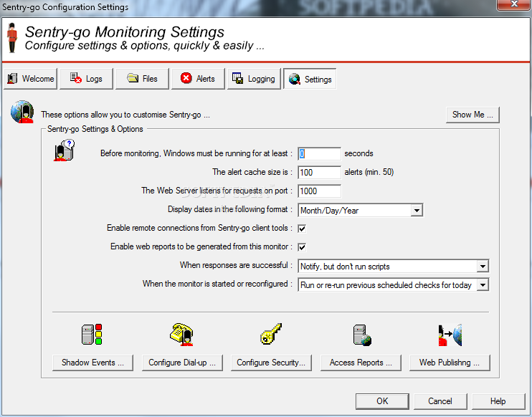Confirm settings with OK

point(382,401)
